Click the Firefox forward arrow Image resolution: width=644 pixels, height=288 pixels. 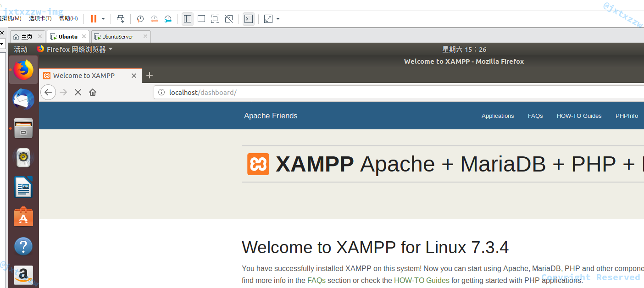click(x=63, y=92)
